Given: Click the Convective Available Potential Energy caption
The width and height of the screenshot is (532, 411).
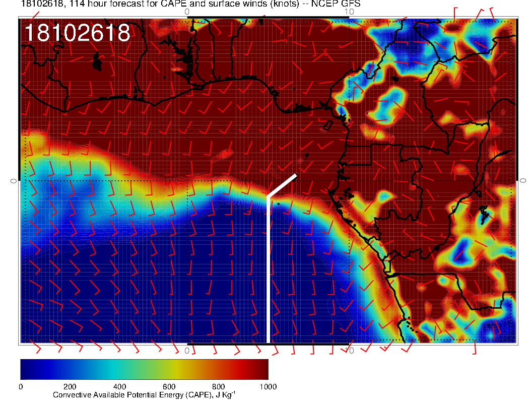Looking at the screenshot, I should coord(144,395).
